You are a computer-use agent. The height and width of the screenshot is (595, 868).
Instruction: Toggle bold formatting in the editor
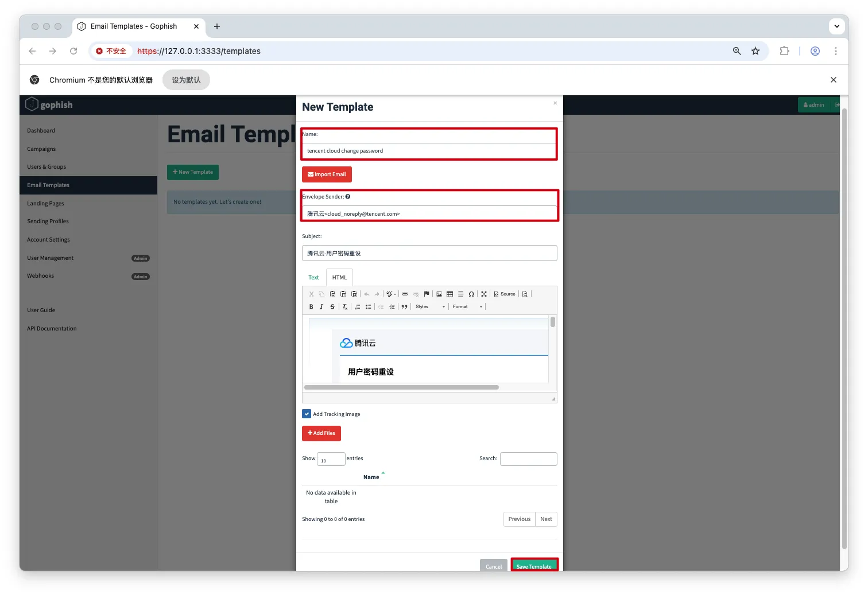311,307
